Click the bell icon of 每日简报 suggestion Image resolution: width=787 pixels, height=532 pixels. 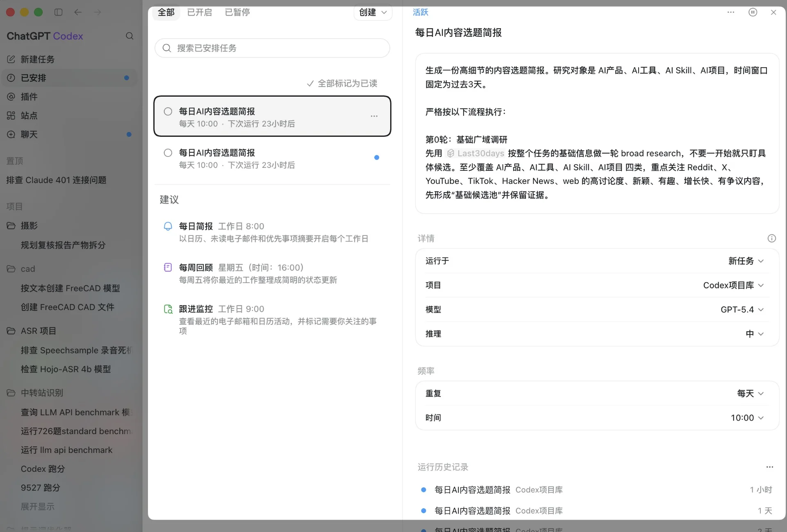168,226
